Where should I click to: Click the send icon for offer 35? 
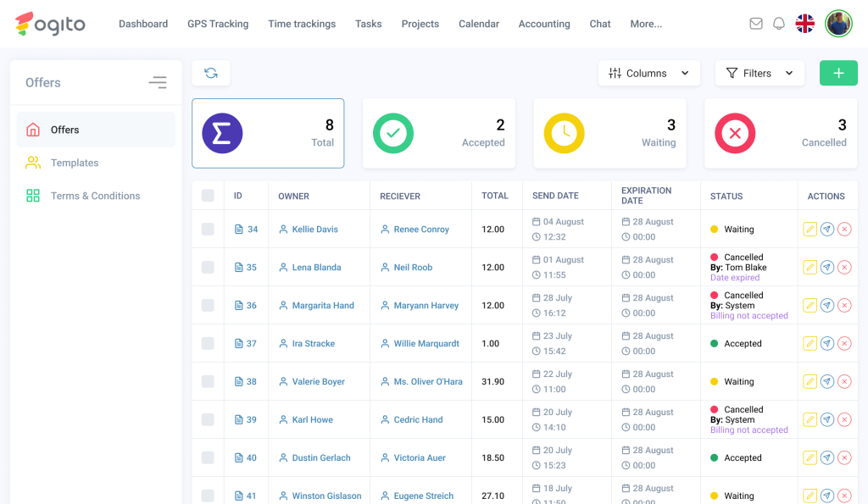point(827,268)
